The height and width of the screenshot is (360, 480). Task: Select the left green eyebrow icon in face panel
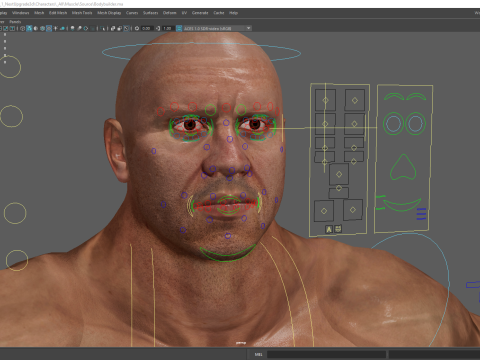click(x=394, y=97)
